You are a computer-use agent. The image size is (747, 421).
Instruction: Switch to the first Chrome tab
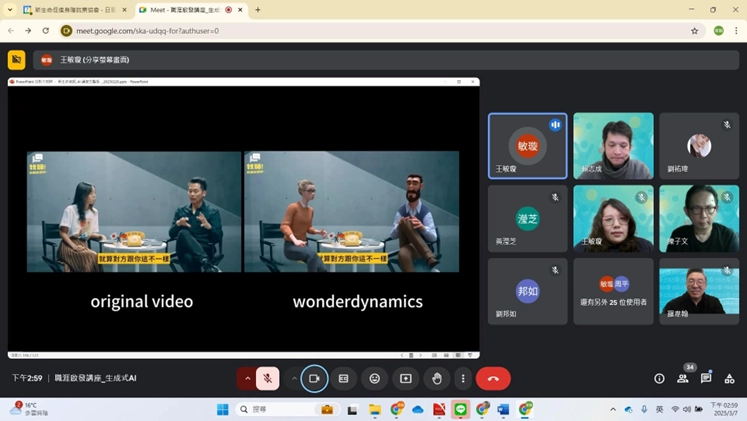pyautogui.click(x=75, y=10)
